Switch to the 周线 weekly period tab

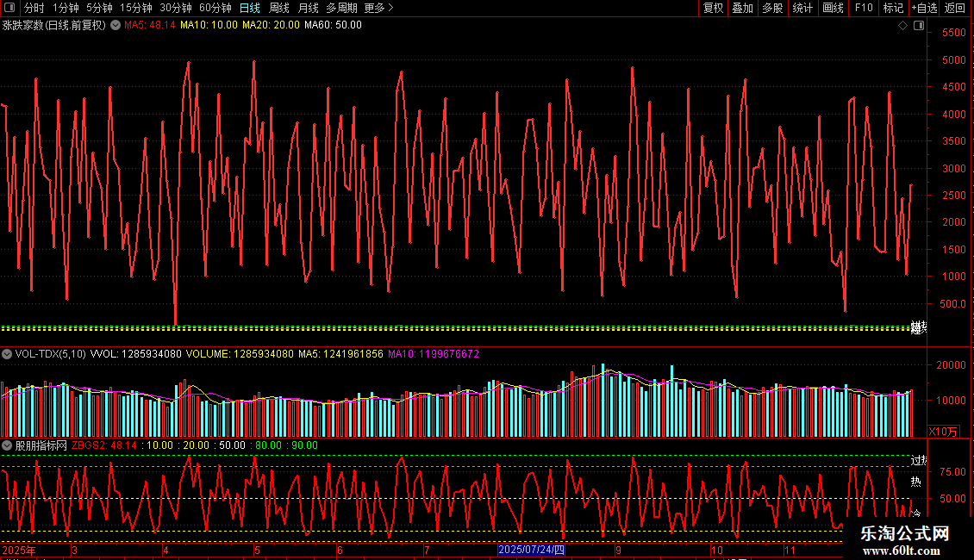279,8
